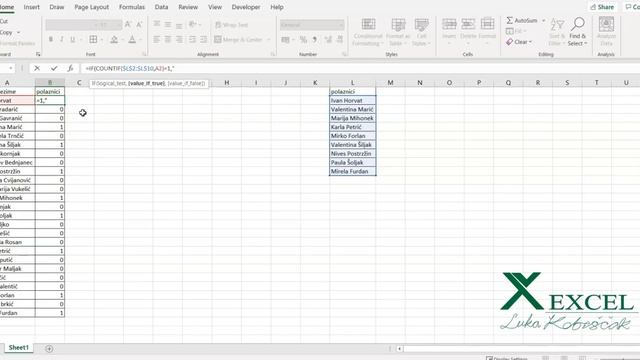640x360 pixels.
Task: Apply the Fill Color bucket
Action: coord(114,40)
